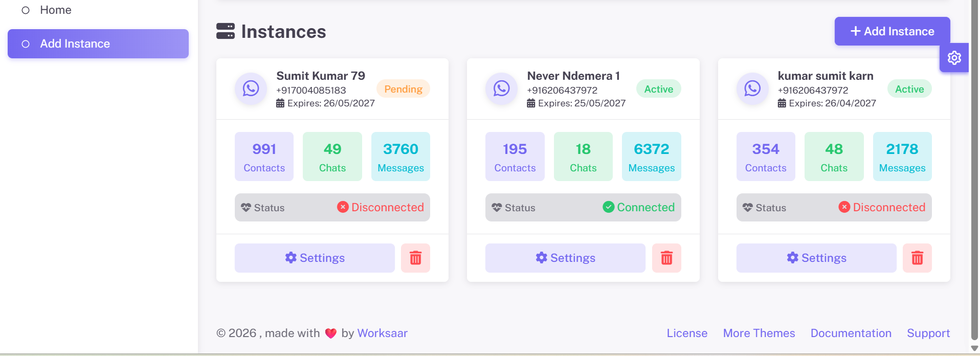The width and height of the screenshot is (980, 356).
Task: Open Settings for Sumit Kumar 79
Action: click(315, 258)
